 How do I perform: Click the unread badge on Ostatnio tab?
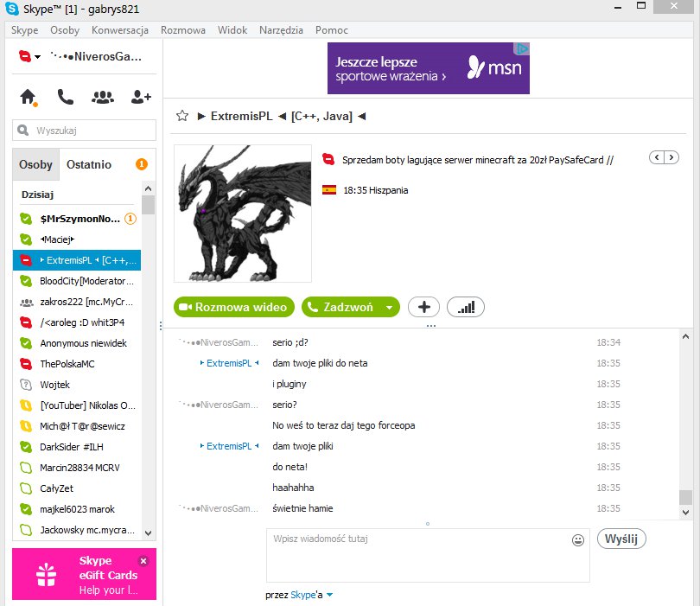(x=142, y=164)
